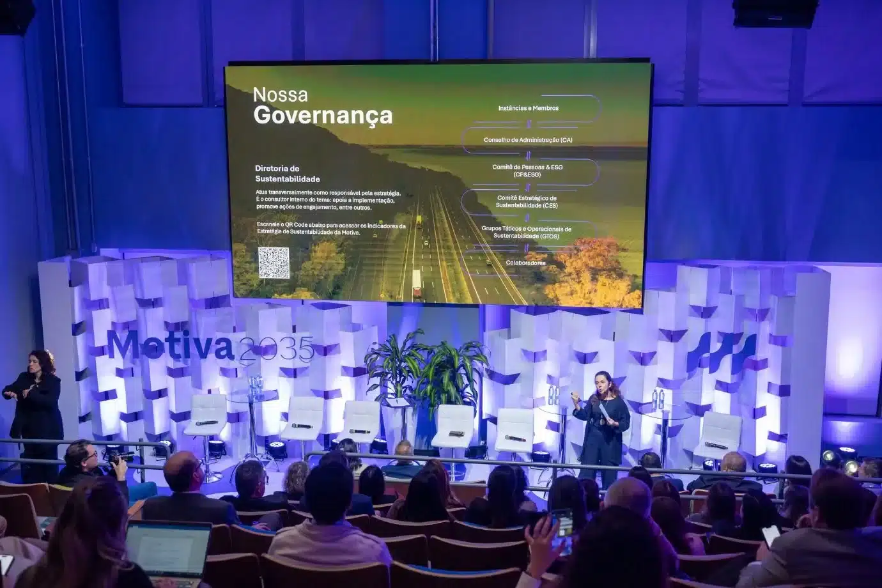Screen dimensions: 882x588
Task: Click the Colaboradores box on the slide
Action: tap(525, 263)
